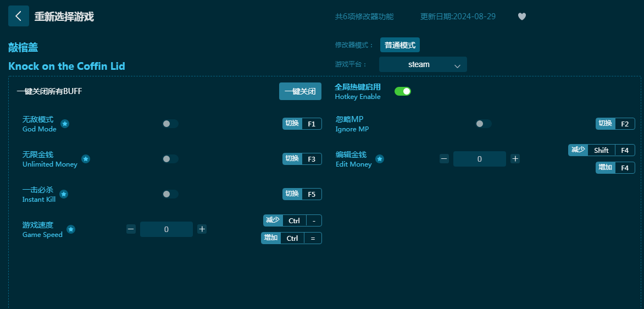Click the Edit Money value field
This screenshot has width=644, height=309.
(x=479, y=159)
